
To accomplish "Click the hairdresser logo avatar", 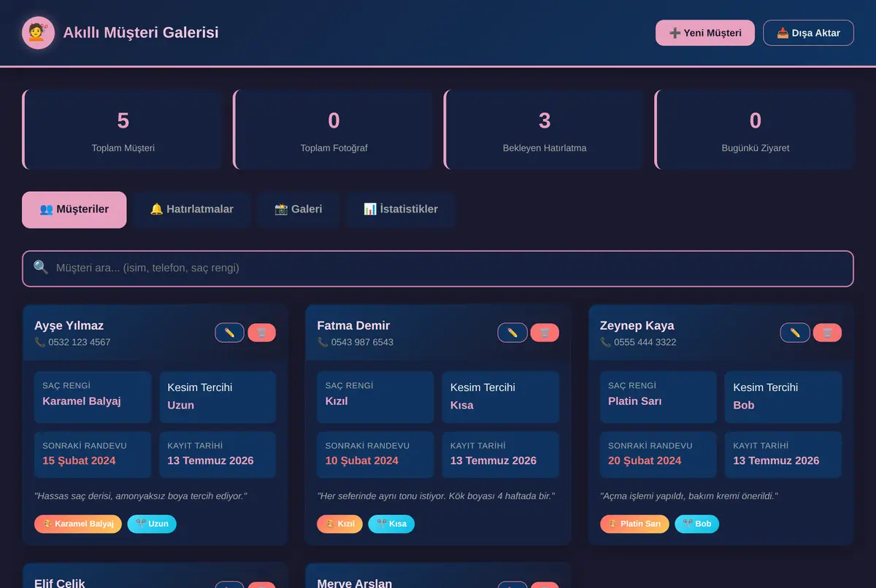I will click(x=39, y=33).
